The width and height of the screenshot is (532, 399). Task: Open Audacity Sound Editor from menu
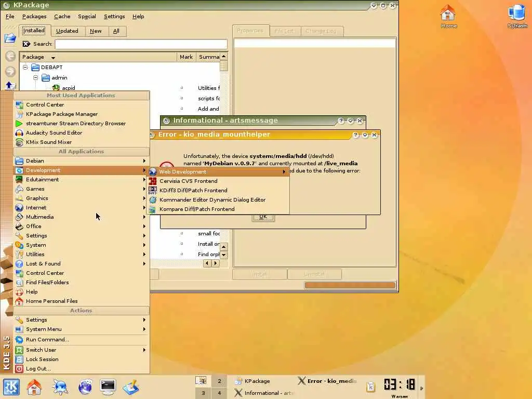(82, 132)
